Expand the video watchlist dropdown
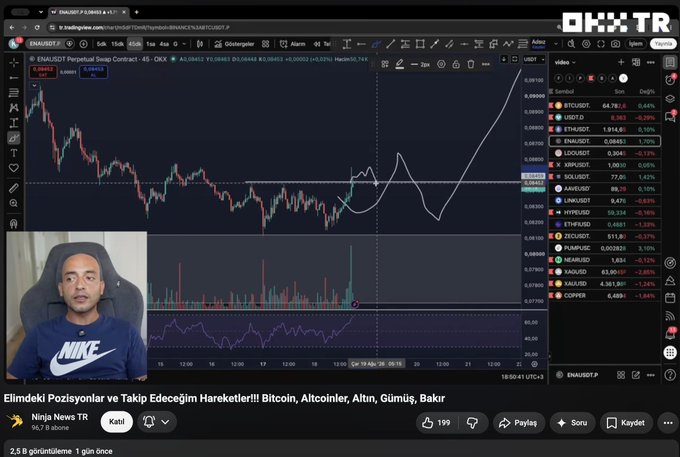 565,62
